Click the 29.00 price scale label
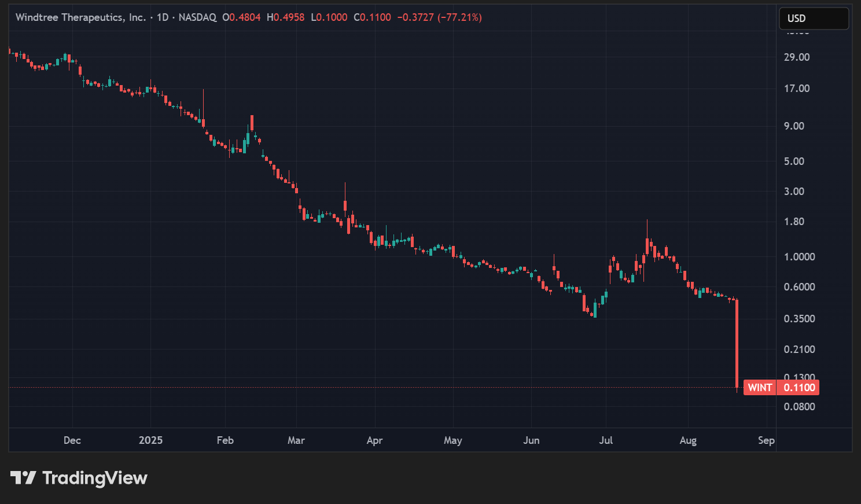This screenshot has width=861, height=504. click(x=797, y=57)
